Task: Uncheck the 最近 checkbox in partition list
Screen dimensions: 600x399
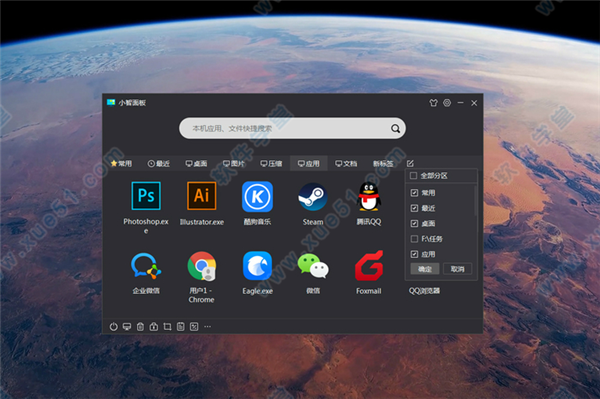Action: (x=414, y=208)
